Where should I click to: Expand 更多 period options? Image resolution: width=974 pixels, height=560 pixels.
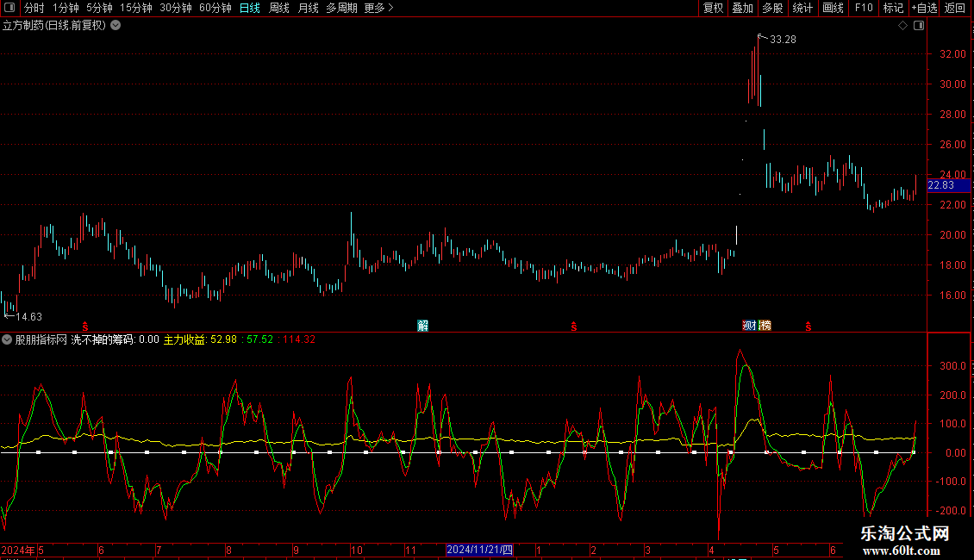point(378,8)
